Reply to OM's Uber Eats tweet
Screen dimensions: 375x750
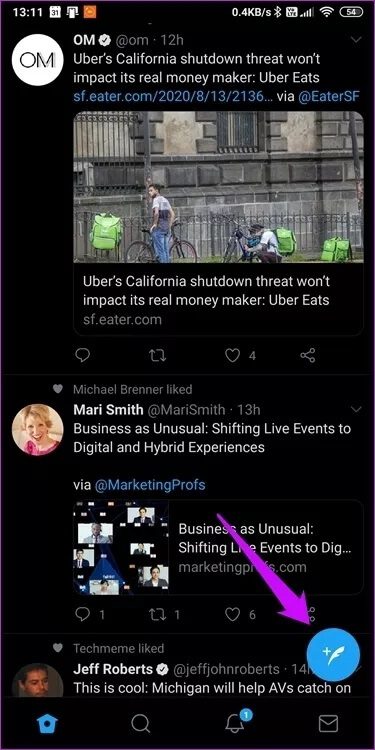tap(82, 355)
